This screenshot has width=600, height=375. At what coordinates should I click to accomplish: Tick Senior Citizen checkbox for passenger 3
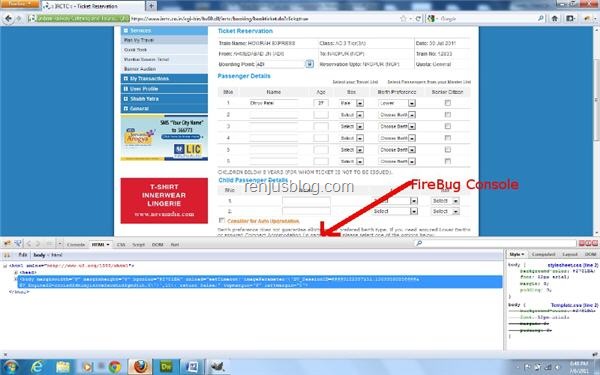coord(447,126)
